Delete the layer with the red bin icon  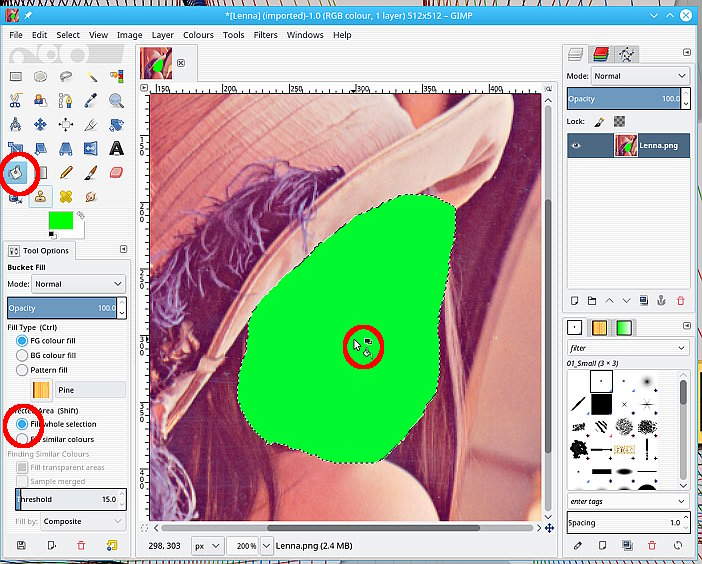681,300
